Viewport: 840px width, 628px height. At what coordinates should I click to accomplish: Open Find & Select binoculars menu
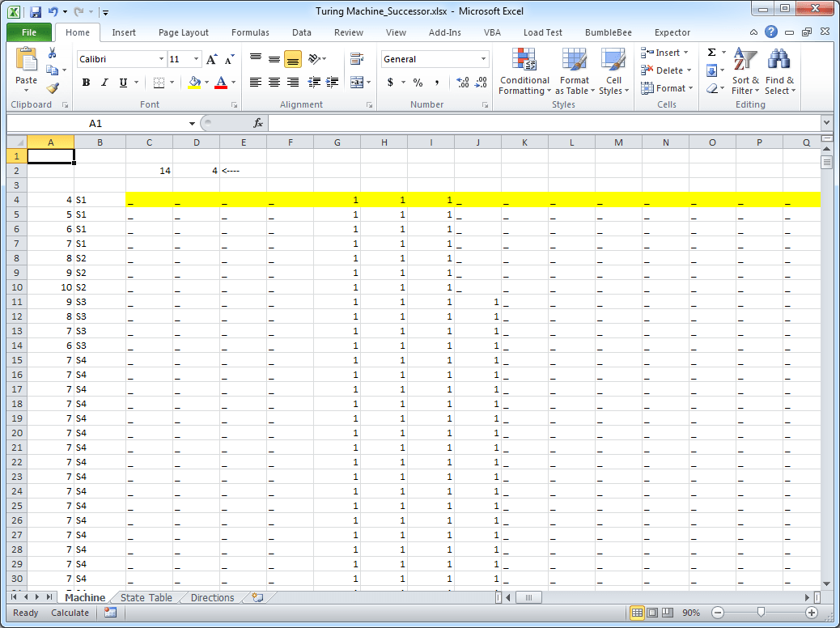click(779, 71)
